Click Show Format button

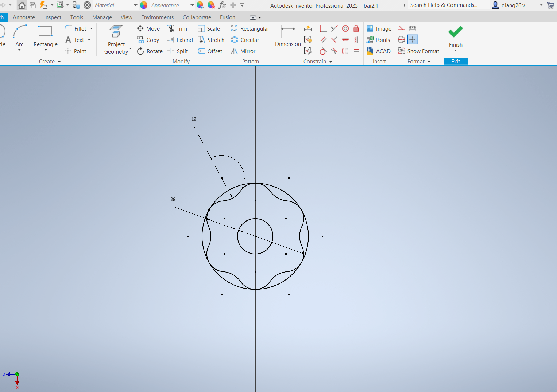pos(419,51)
